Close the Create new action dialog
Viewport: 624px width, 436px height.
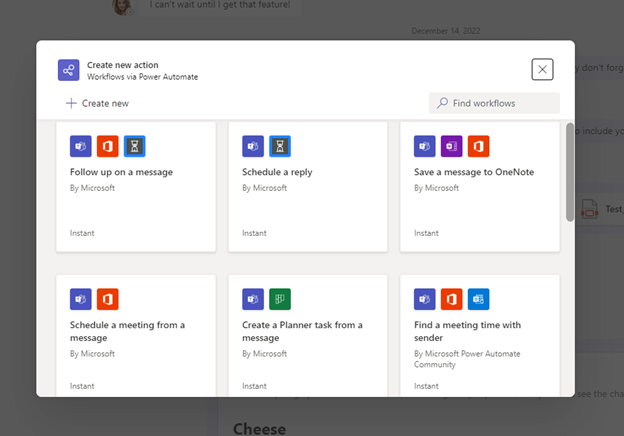pos(542,70)
